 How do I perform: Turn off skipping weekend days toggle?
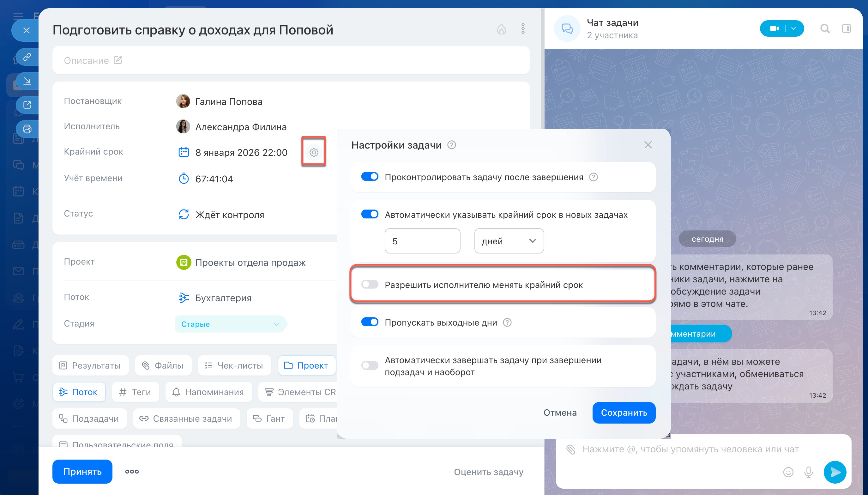370,322
